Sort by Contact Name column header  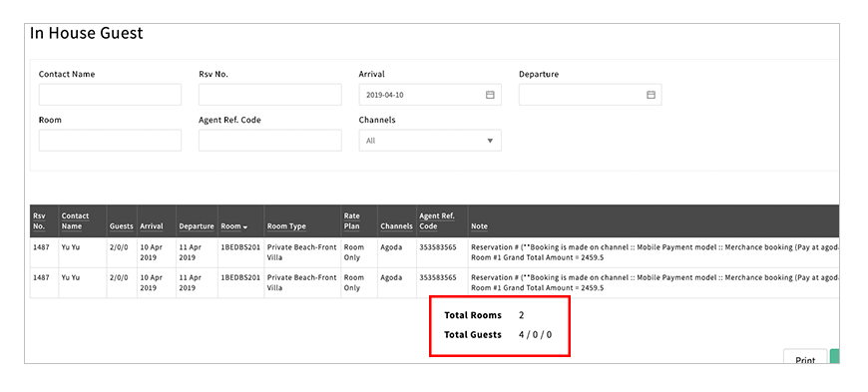(75, 220)
